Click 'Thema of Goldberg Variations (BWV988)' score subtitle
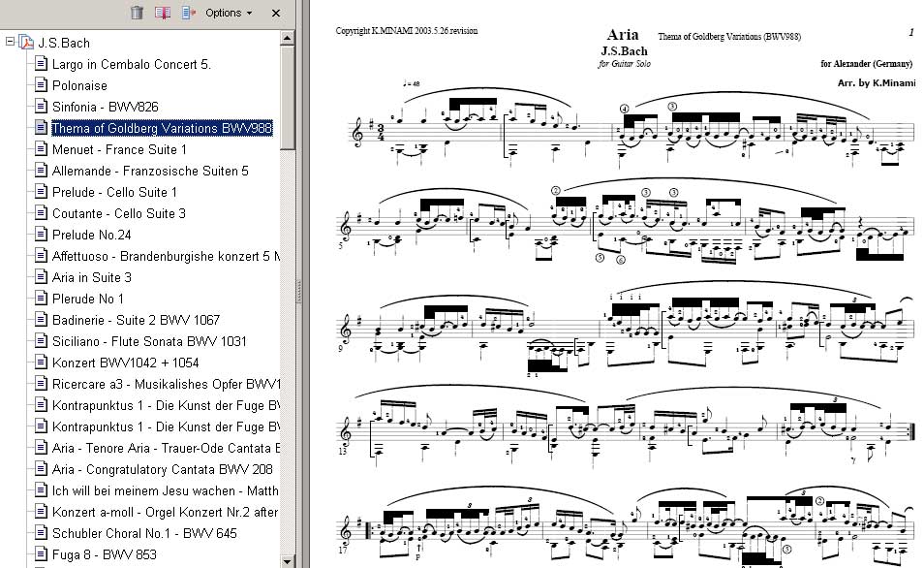Image resolution: width=924 pixels, height=568 pixels. coord(729,37)
